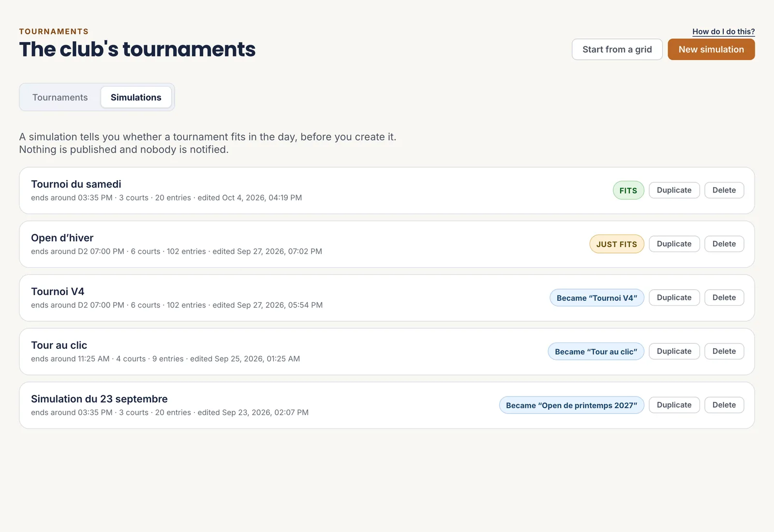Click the JUST FITS status badge
This screenshot has width=774, height=532.
[617, 244]
